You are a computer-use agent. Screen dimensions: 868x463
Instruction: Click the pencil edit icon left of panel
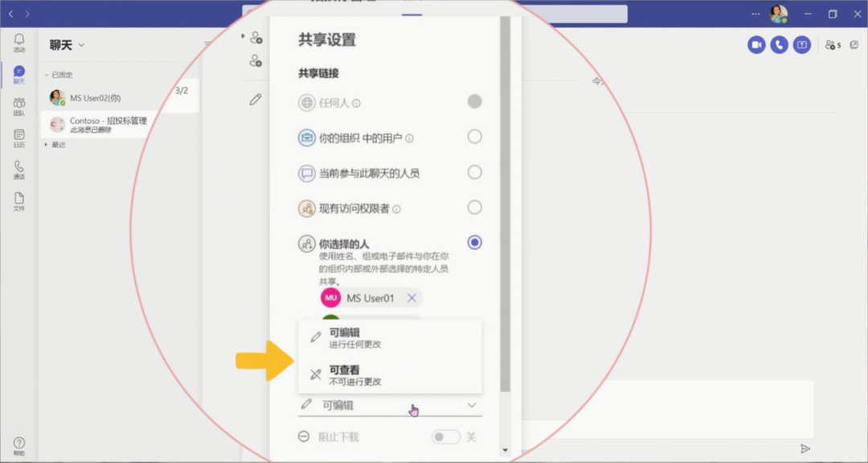256,100
